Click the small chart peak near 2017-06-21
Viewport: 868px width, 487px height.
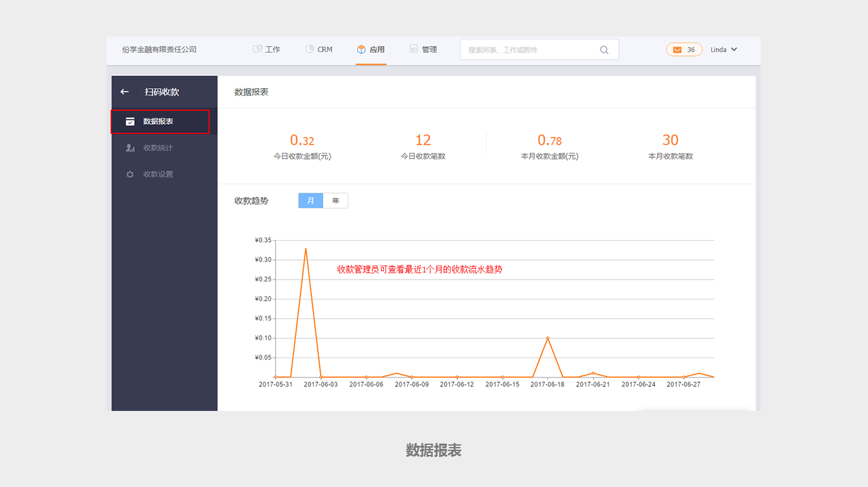click(x=593, y=374)
